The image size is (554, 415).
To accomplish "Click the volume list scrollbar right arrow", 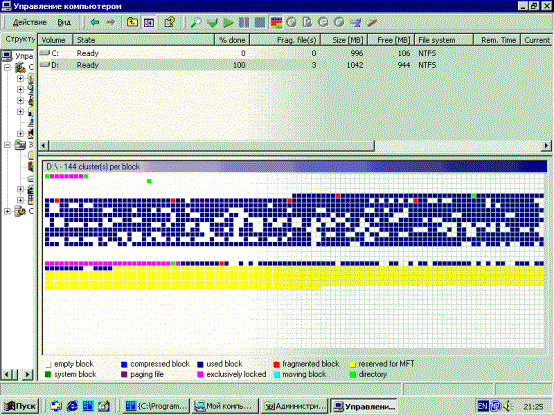I will [546, 145].
